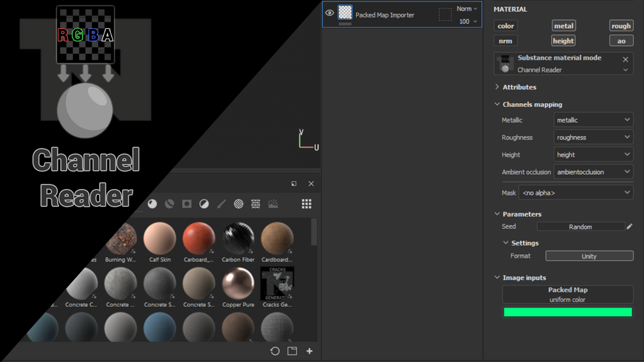Viewport: 644px width, 362px height.
Task: Open the layer opacity 100 dropdown
Action: [468, 21]
